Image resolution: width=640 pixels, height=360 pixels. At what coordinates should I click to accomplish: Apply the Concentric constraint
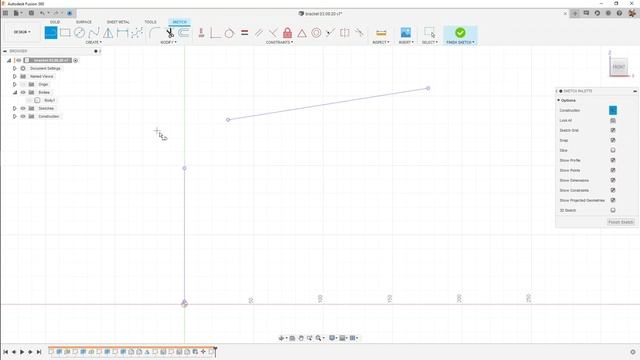pos(316,33)
